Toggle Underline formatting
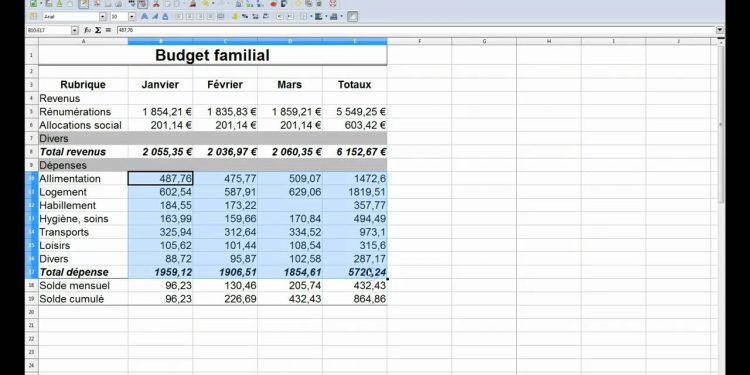Image resolution: width=750 pixels, height=375 pixels. tap(165, 16)
